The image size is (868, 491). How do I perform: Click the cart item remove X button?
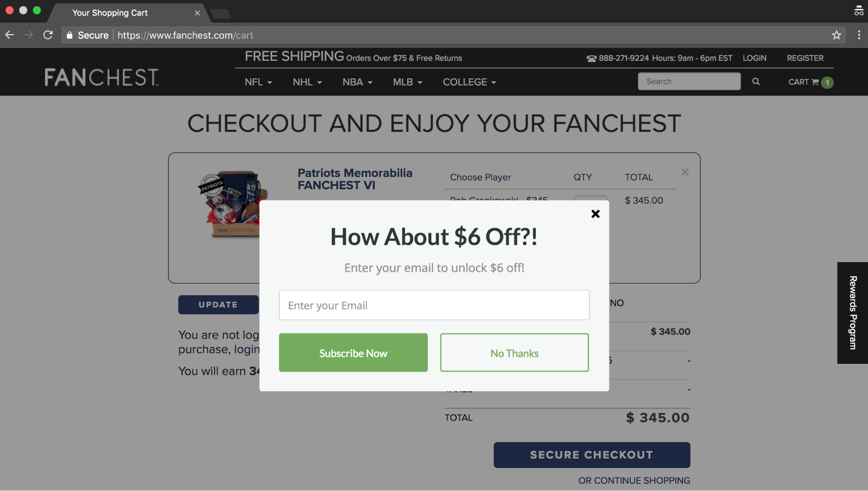point(685,172)
